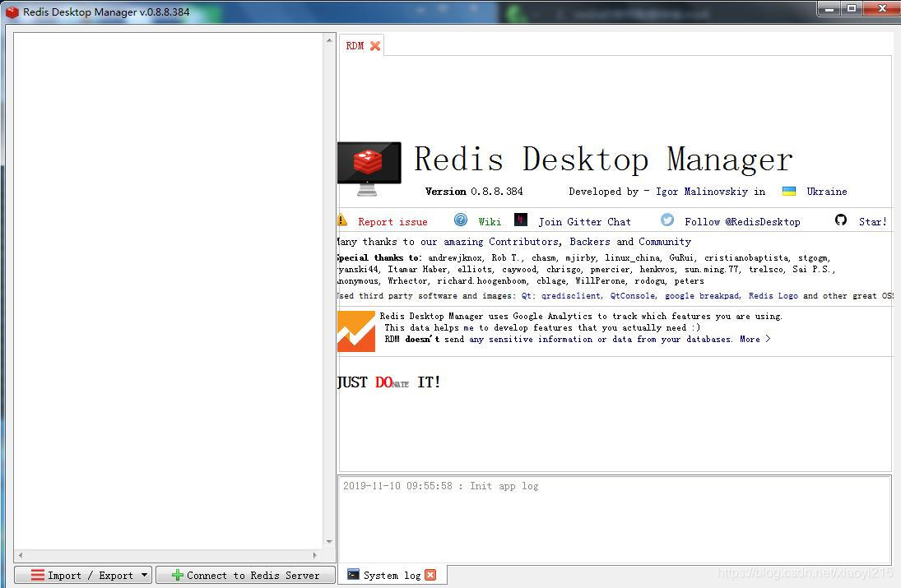The width and height of the screenshot is (901, 588).
Task: Click the Version 0.8.8.384 text
Action: pos(474,192)
